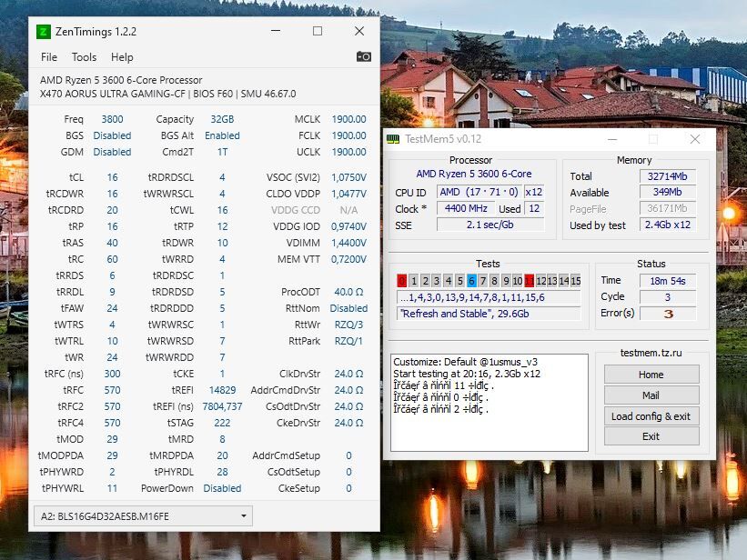The image size is (747, 560).
Task: Click the Time value 18m 54s
Action: click(x=668, y=281)
